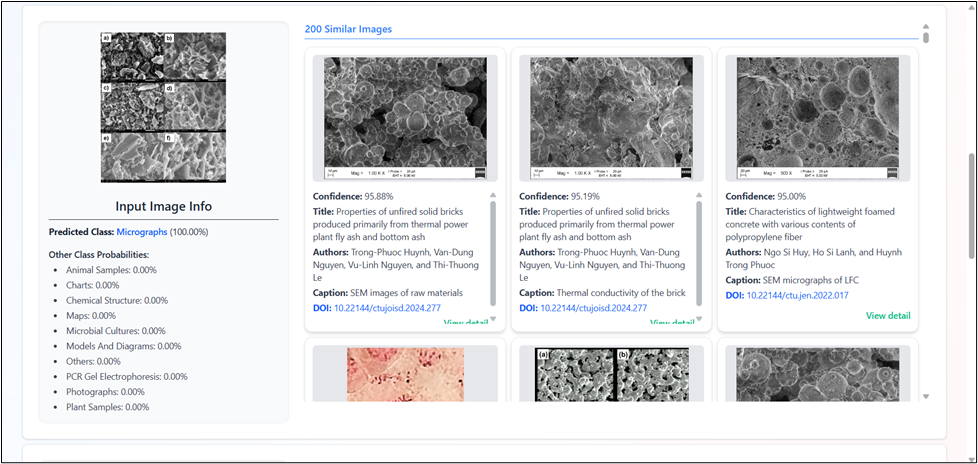This screenshot has height=464, width=978.
Task: Click the thumbnail with (a) and (b) panels
Action: click(612, 374)
